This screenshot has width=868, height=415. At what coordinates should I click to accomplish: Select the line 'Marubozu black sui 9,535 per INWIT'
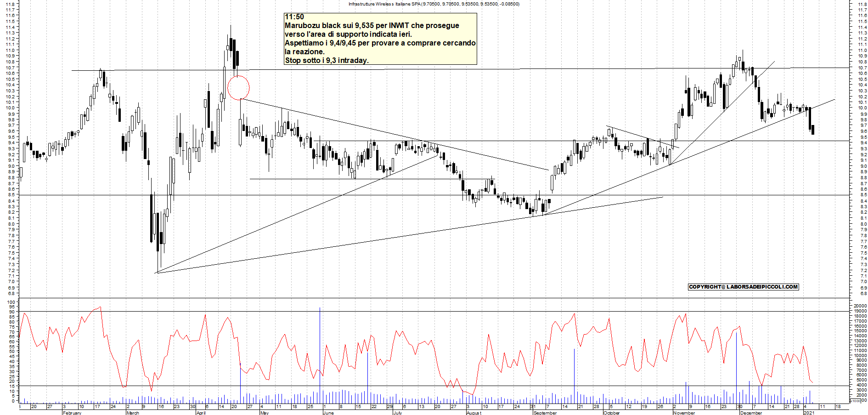click(347, 26)
